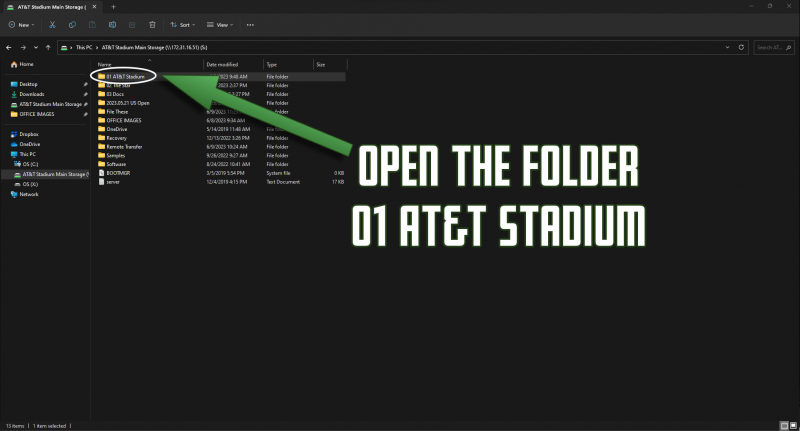Go up one level with up arrow
This screenshot has height=431, width=800.
[48, 47]
